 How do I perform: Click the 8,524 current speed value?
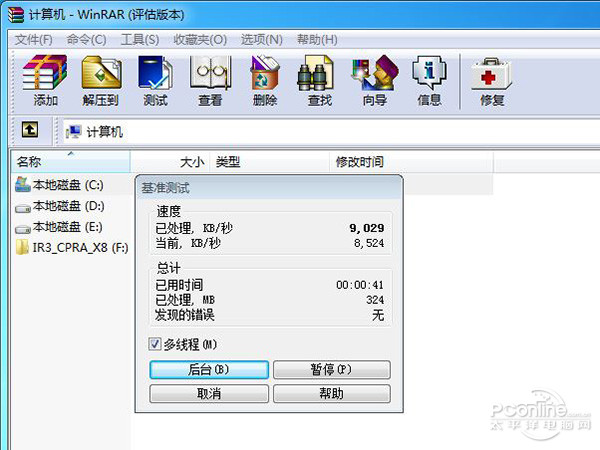click(x=369, y=243)
